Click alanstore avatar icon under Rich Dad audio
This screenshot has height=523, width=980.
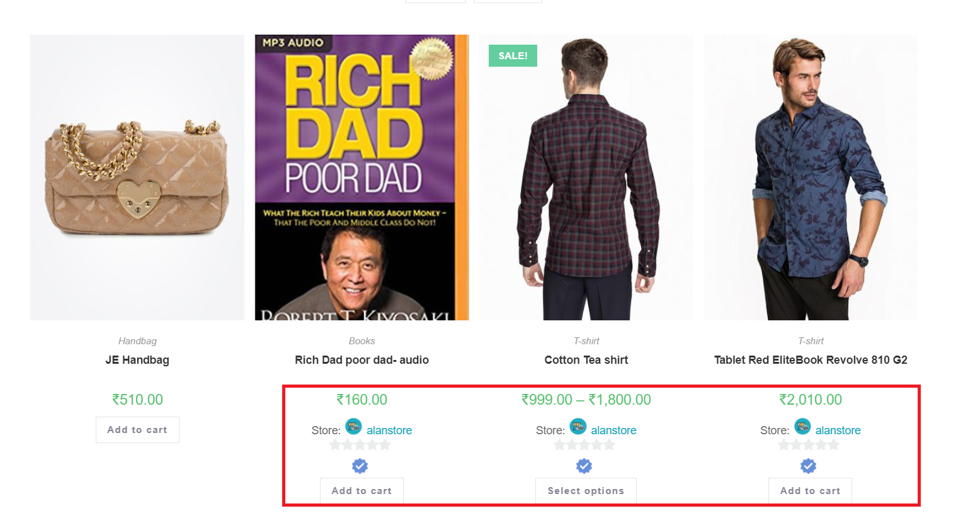[353, 427]
